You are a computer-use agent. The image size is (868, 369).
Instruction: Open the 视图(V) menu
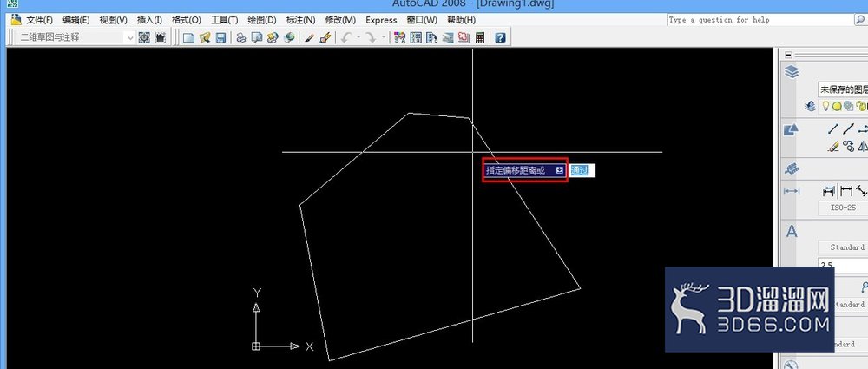[113, 19]
